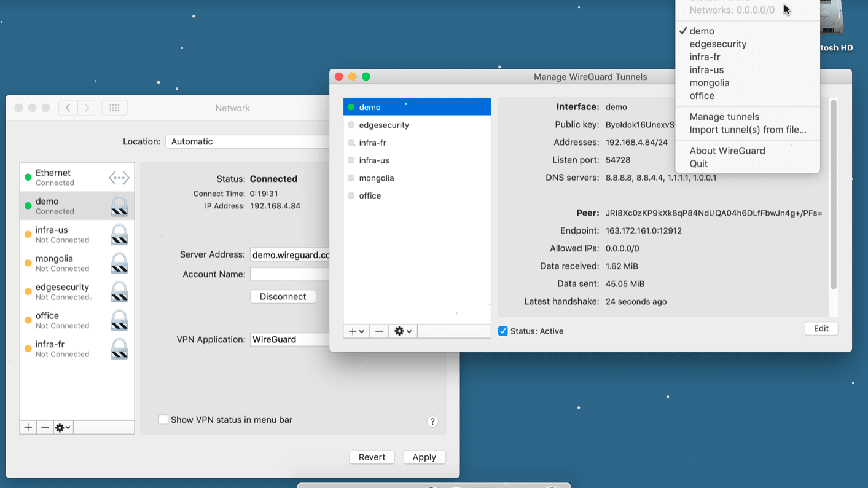The width and height of the screenshot is (868, 488).
Task: Select infra-us in WireGuard status menu
Action: point(748,69)
